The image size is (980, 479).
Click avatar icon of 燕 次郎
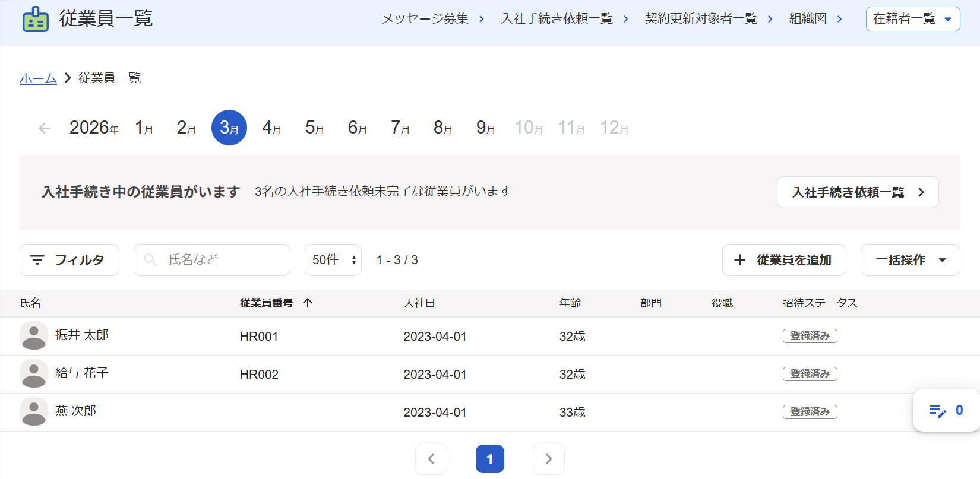(34, 412)
